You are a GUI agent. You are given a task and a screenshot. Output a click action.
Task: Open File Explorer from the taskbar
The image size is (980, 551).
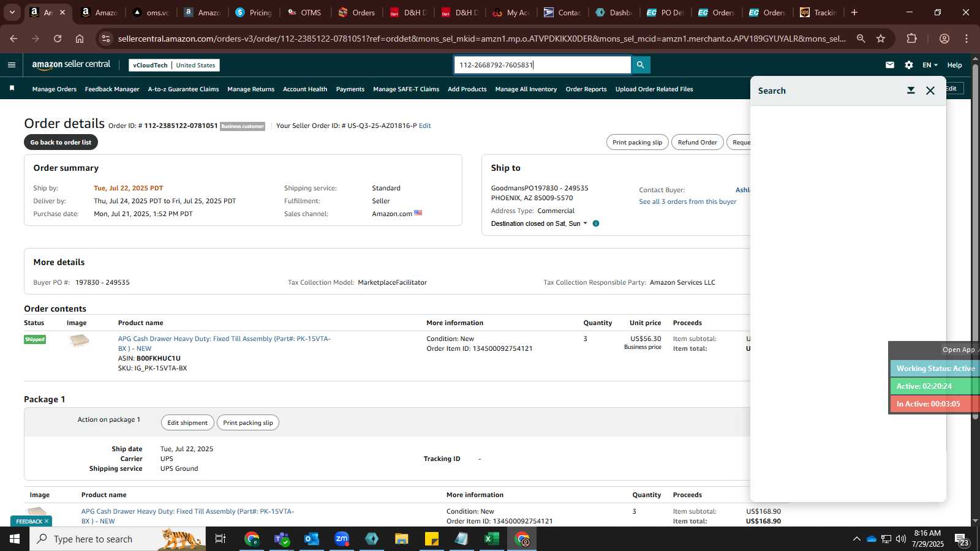click(402, 539)
